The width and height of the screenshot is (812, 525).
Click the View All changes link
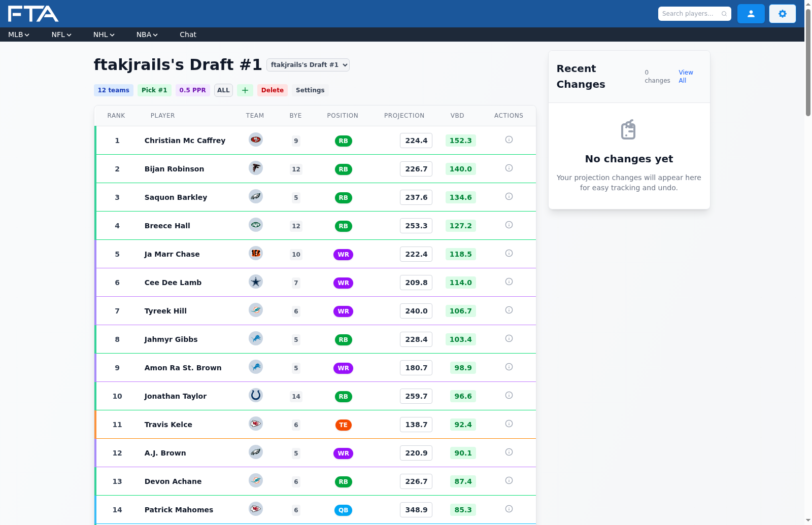click(x=685, y=76)
